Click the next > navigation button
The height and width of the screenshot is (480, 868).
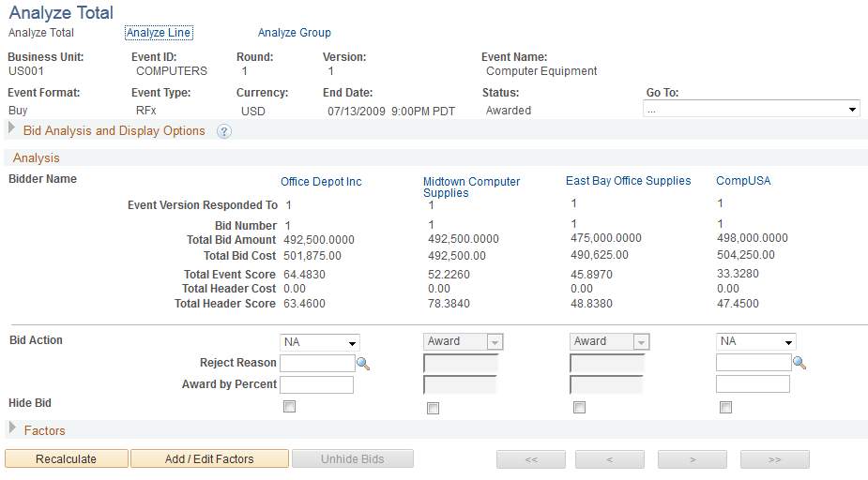coord(693,459)
